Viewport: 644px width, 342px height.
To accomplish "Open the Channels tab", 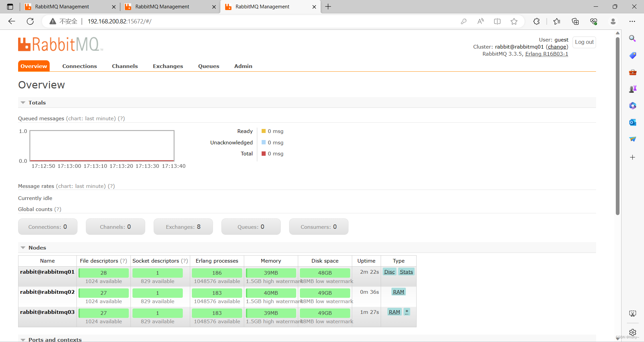I will [x=125, y=66].
